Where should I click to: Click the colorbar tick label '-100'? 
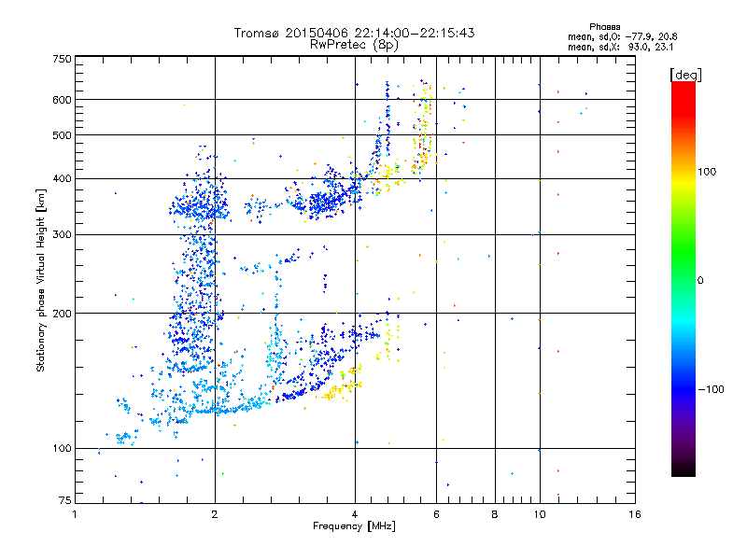tap(711, 389)
